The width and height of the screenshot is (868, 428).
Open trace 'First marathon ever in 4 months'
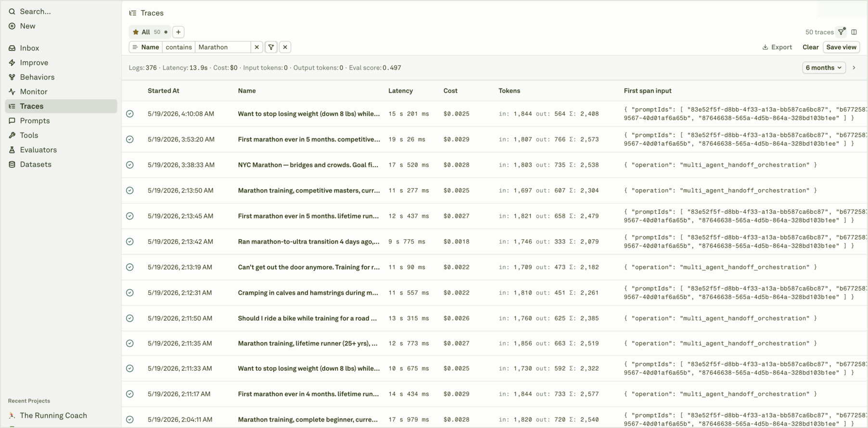tap(308, 394)
